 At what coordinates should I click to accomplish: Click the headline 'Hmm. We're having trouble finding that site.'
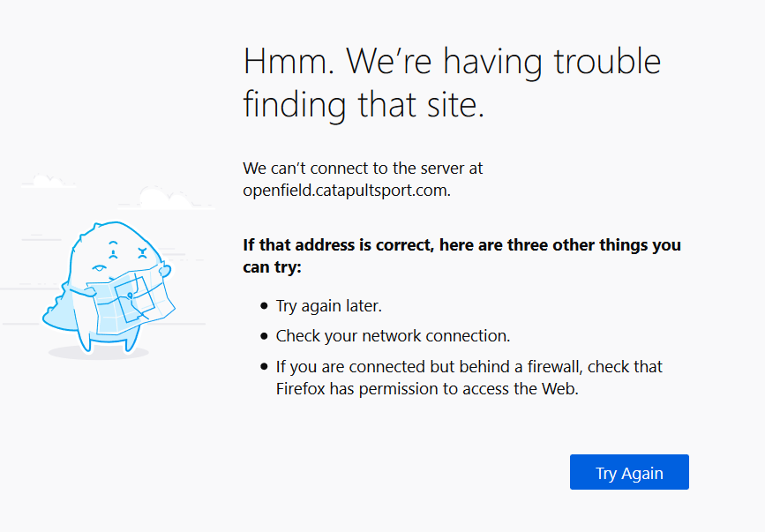(452, 82)
